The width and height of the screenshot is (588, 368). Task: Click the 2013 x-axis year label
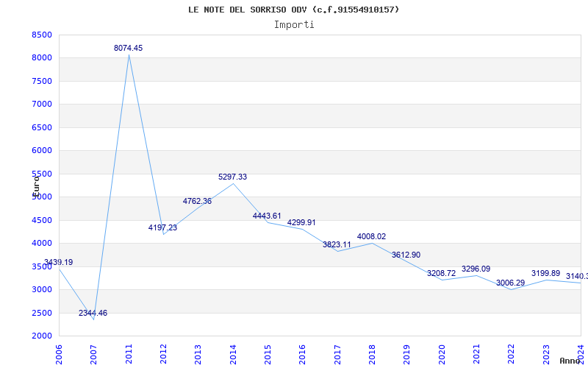198,355
